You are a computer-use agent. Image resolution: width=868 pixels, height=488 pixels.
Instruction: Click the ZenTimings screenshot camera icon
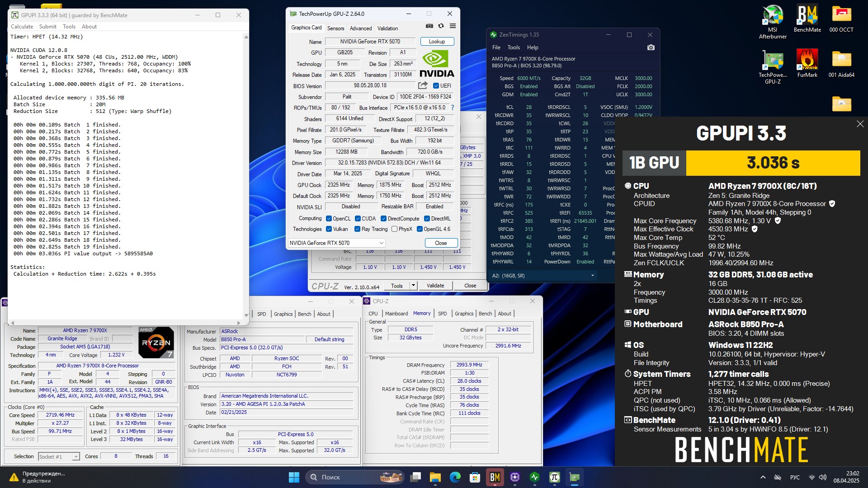coord(651,47)
